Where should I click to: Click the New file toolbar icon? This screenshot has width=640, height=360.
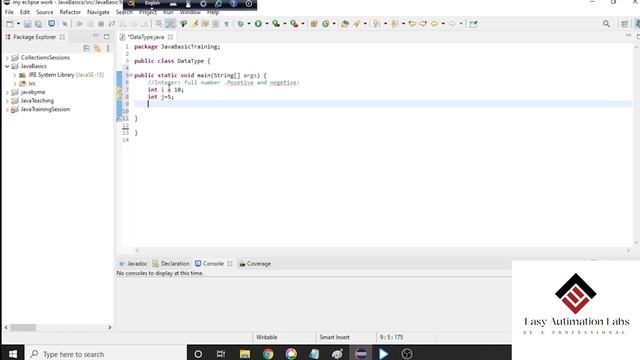pyautogui.click(x=10, y=24)
